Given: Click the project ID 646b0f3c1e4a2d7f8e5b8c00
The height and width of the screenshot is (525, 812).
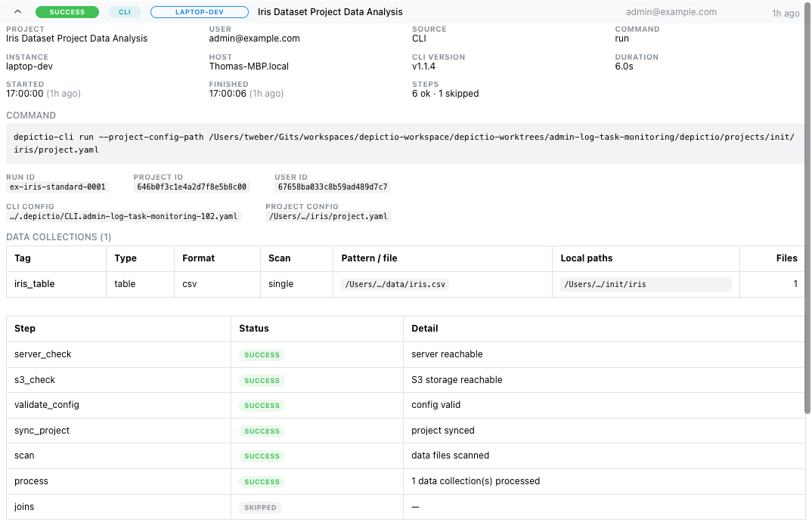Looking at the screenshot, I should point(191,187).
